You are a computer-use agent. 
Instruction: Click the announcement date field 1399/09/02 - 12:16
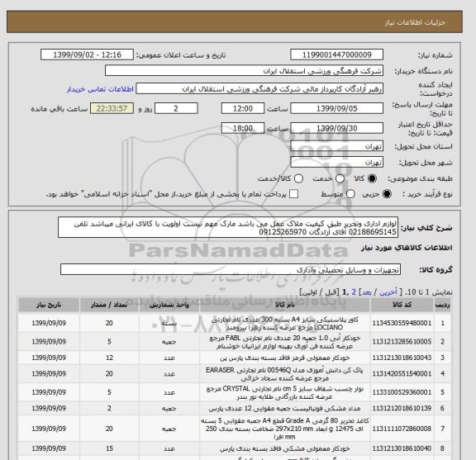pyautogui.click(x=87, y=55)
